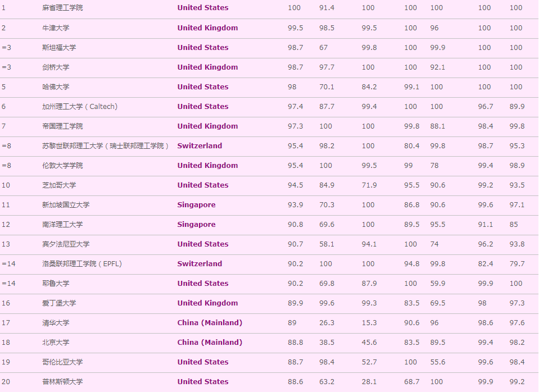Screen dimensions: 539x392
Task: Select 苏黎世联邦理工大学（瑞士联邦理工学院）name cell
Action: pos(106,145)
